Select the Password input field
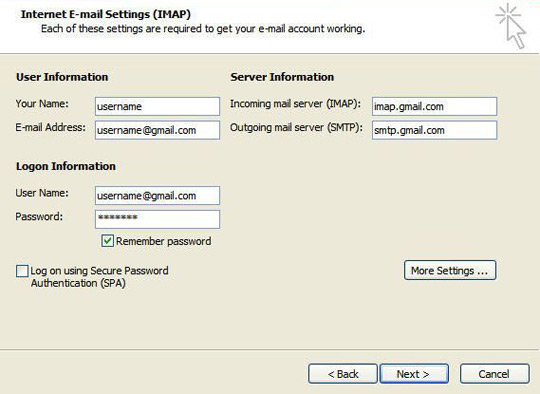The image size is (540, 394). (157, 219)
